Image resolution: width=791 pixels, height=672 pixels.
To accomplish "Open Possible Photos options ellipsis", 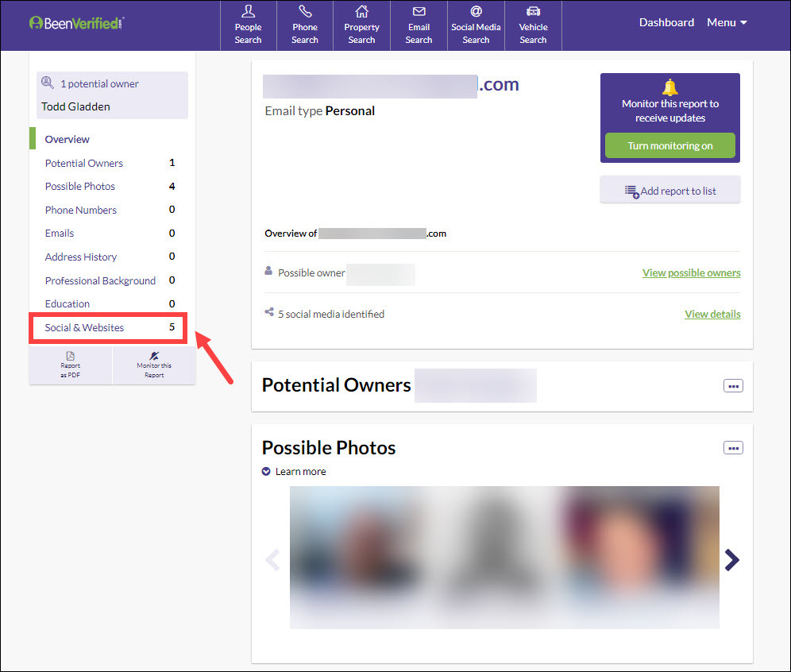I will pos(733,447).
